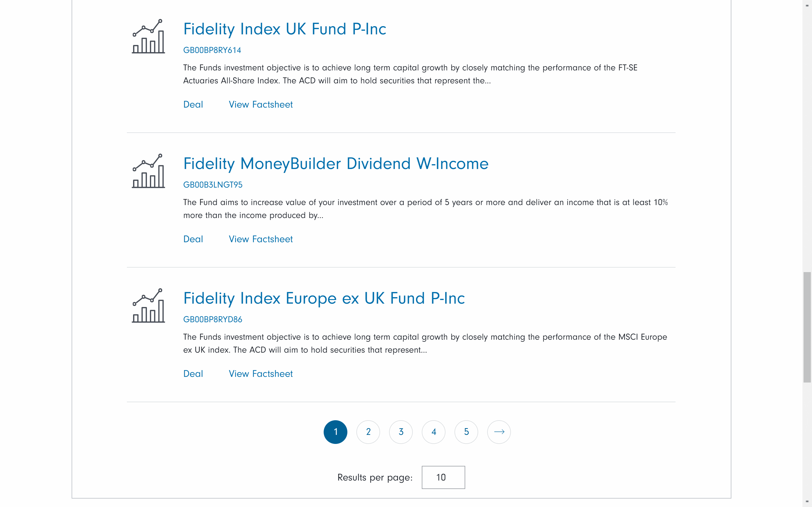Deal in Fidelity Index UK Fund P-Inc
This screenshot has height=507, width=812.
pyautogui.click(x=193, y=104)
